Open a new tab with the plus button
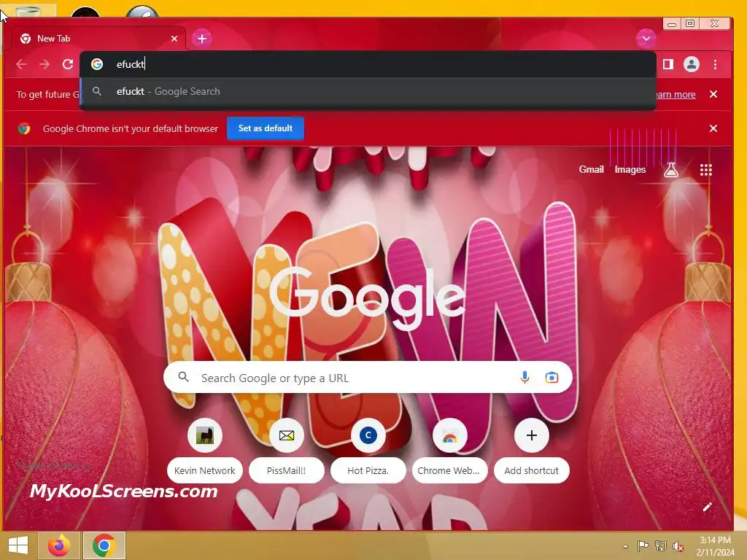Viewport: 747px width, 560px height. pyautogui.click(x=201, y=39)
